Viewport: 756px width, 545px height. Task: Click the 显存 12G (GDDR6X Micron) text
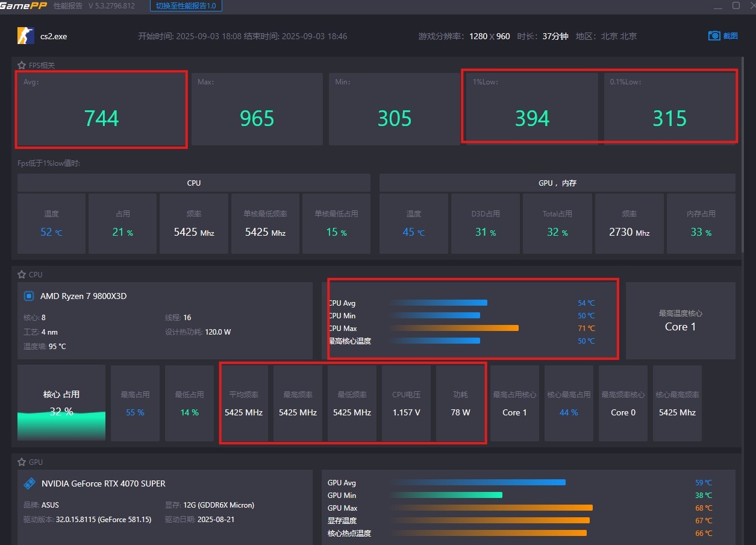click(210, 505)
